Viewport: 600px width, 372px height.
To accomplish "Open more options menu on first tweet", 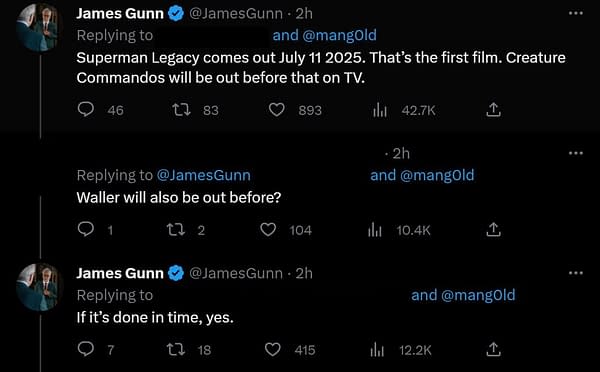I will [576, 13].
